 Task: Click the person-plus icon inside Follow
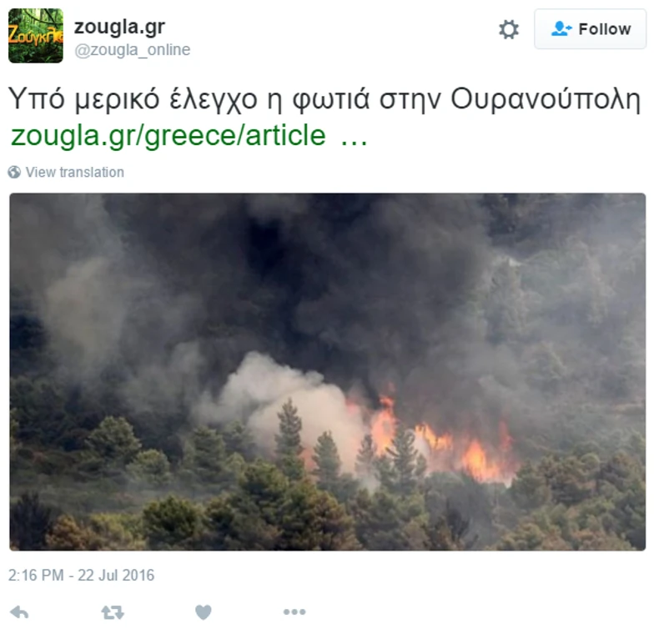pyautogui.click(x=561, y=28)
